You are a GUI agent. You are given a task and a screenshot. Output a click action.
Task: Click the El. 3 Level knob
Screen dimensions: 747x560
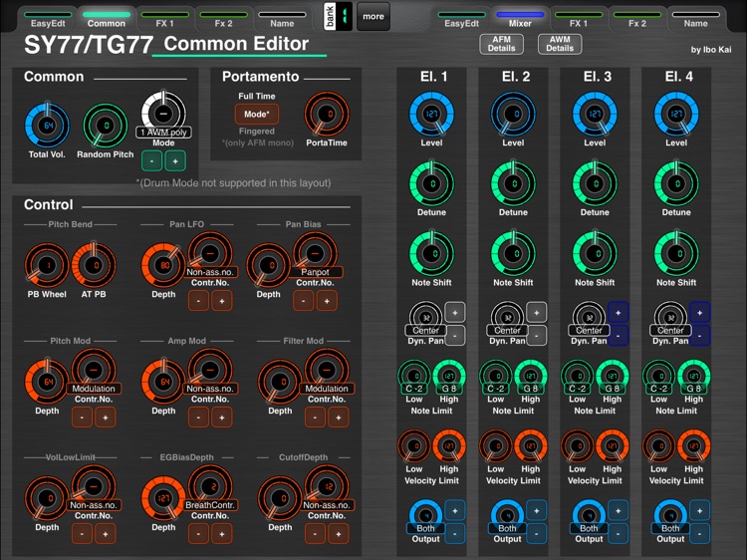point(595,114)
